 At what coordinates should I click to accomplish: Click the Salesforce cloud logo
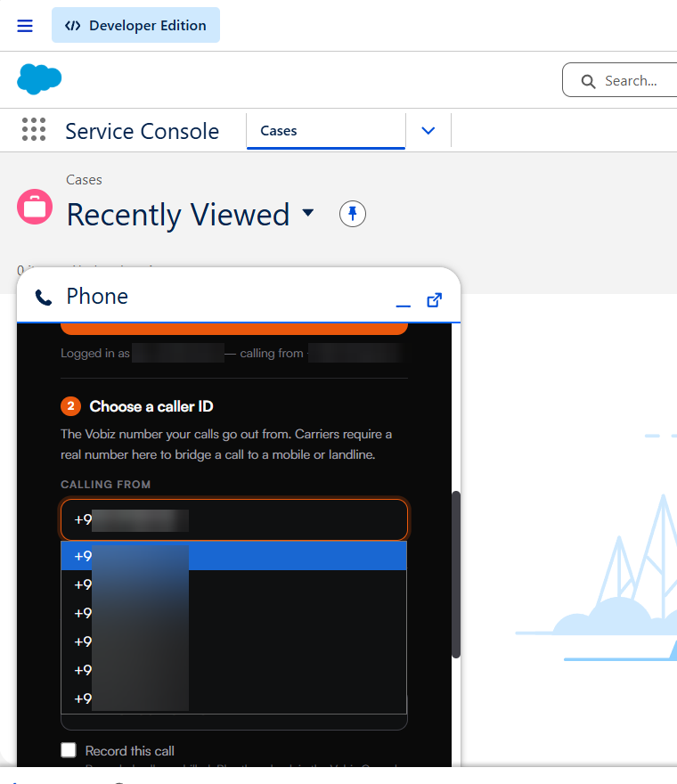(39, 79)
